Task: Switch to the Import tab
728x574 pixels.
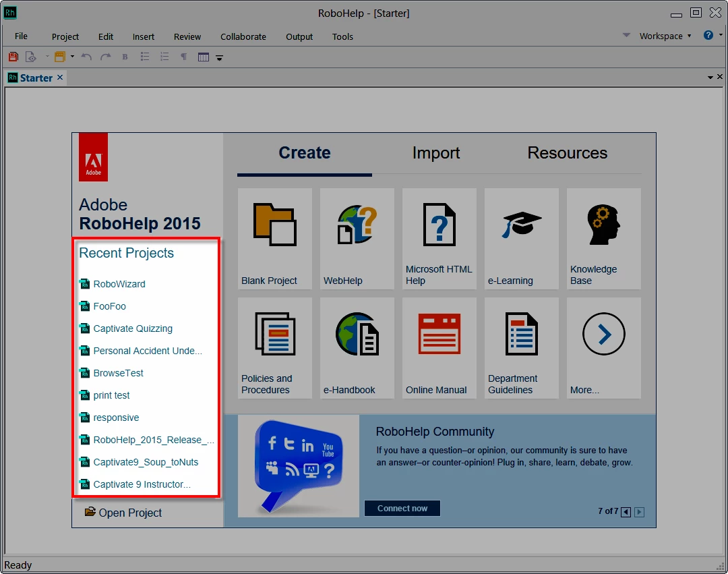Action: pos(436,153)
